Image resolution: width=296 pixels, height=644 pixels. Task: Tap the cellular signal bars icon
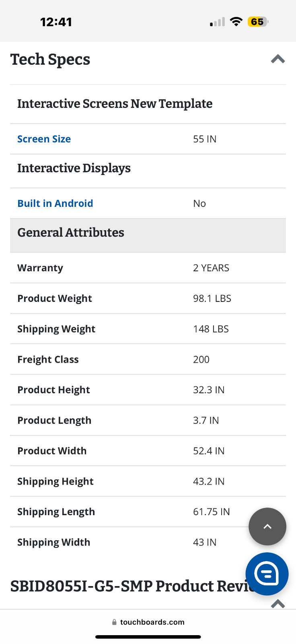click(218, 22)
